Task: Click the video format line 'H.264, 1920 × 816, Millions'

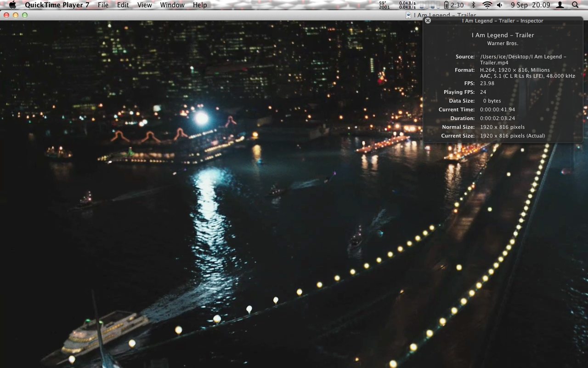Action: pos(515,70)
